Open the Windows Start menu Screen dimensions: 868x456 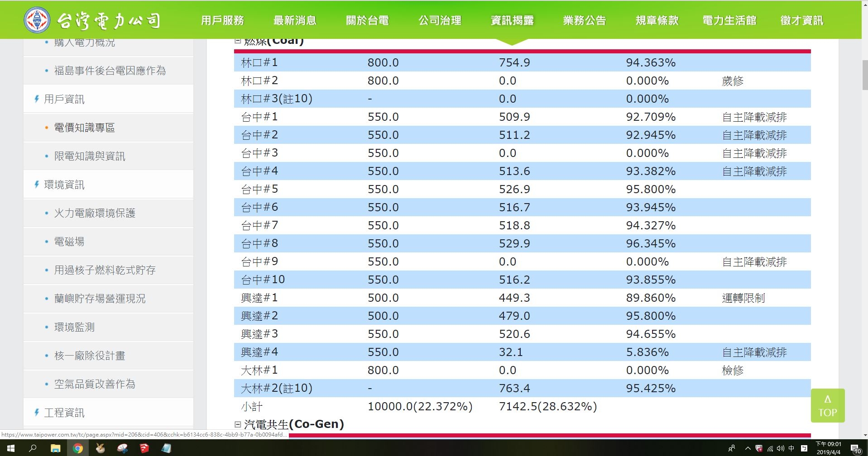[10, 448]
